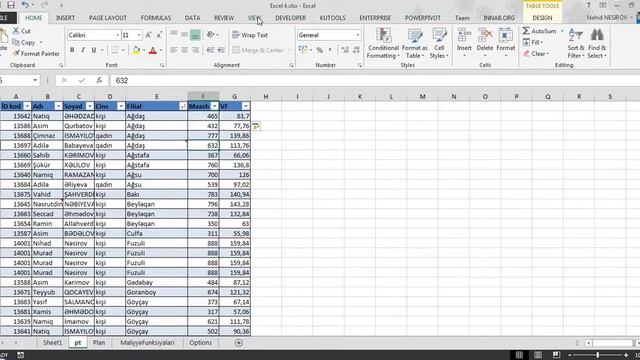
Task: Expand the Name Box dropdown
Action: [x=35, y=80]
